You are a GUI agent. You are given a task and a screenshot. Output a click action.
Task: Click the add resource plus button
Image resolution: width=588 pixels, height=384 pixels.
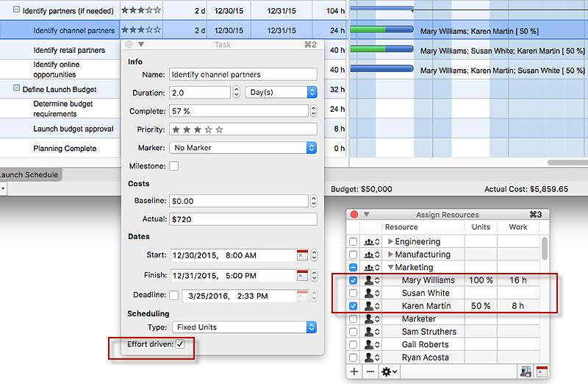pos(354,371)
